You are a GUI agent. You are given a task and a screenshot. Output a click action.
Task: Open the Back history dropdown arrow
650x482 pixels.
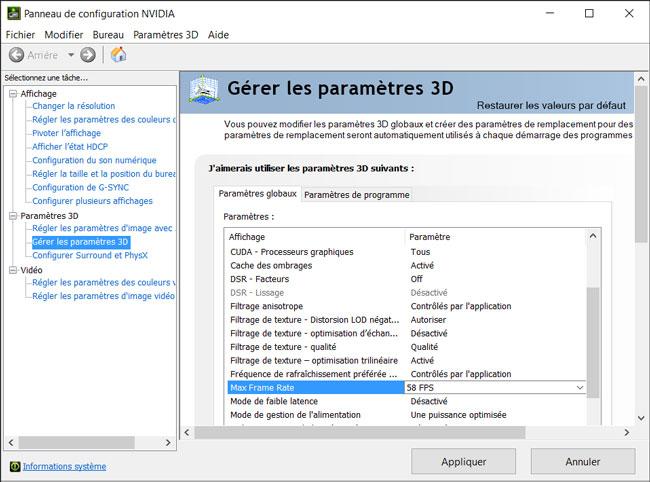tap(71, 55)
